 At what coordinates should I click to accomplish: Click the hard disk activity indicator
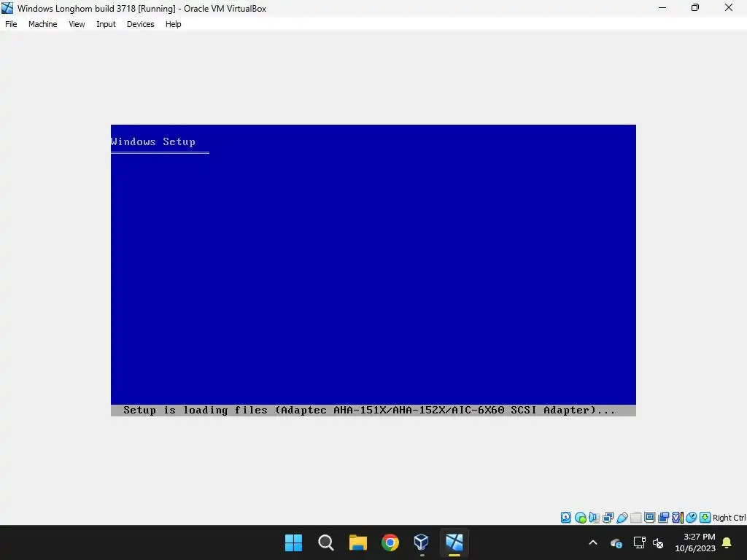565,517
